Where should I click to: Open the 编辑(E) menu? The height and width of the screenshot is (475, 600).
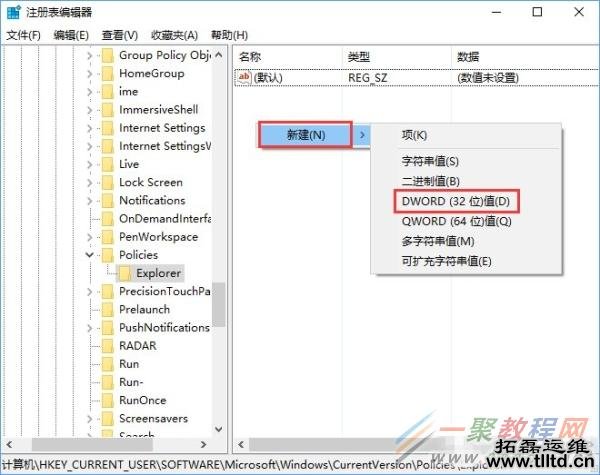(71, 35)
